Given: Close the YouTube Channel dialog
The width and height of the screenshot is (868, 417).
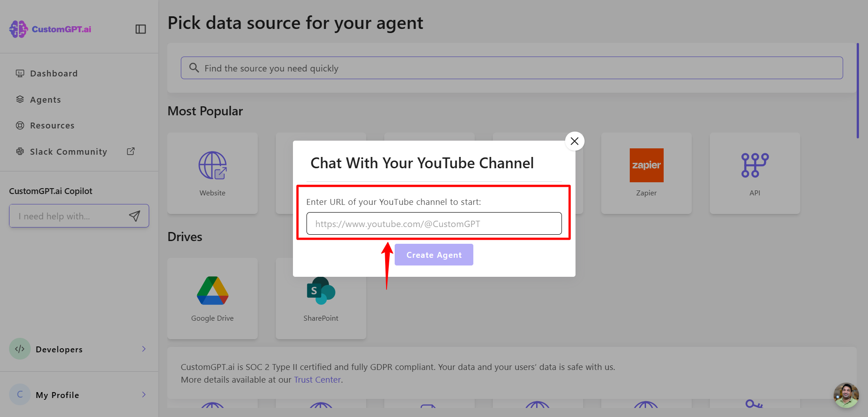Looking at the screenshot, I should (x=575, y=141).
